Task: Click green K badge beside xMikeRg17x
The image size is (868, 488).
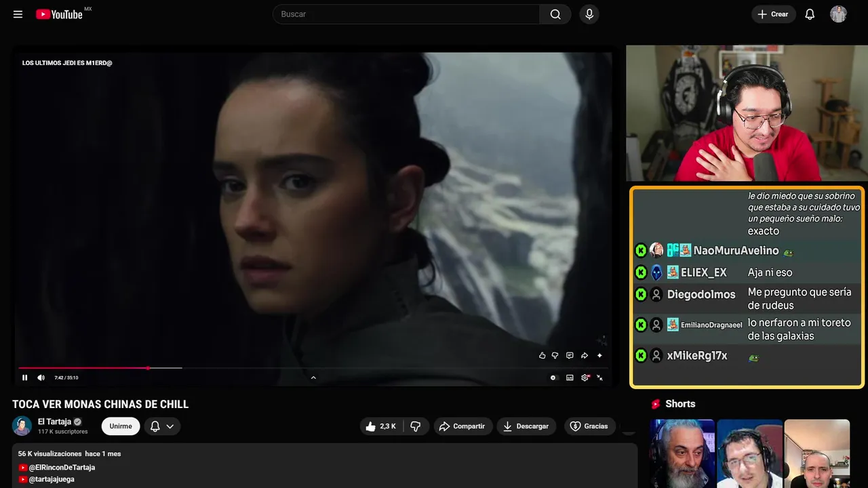Action: coord(641,355)
